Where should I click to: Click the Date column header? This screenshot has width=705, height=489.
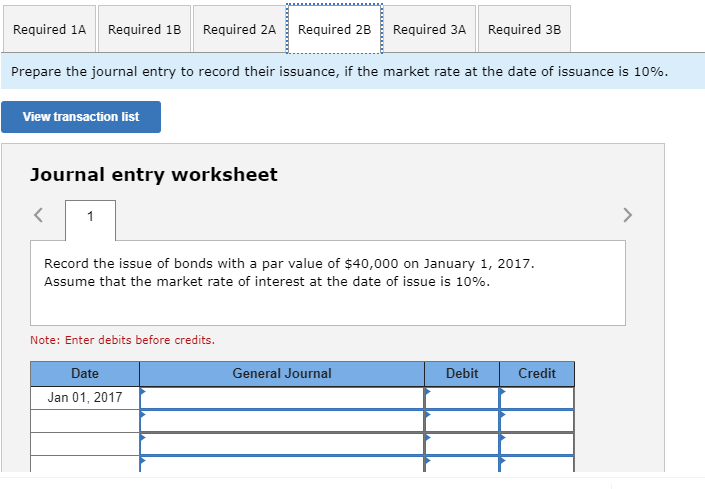tap(85, 373)
